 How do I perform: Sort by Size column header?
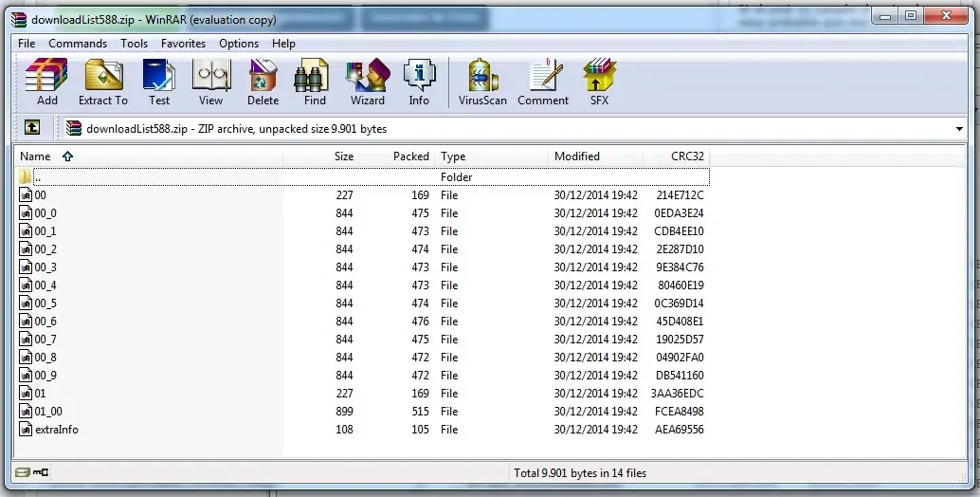(320, 156)
